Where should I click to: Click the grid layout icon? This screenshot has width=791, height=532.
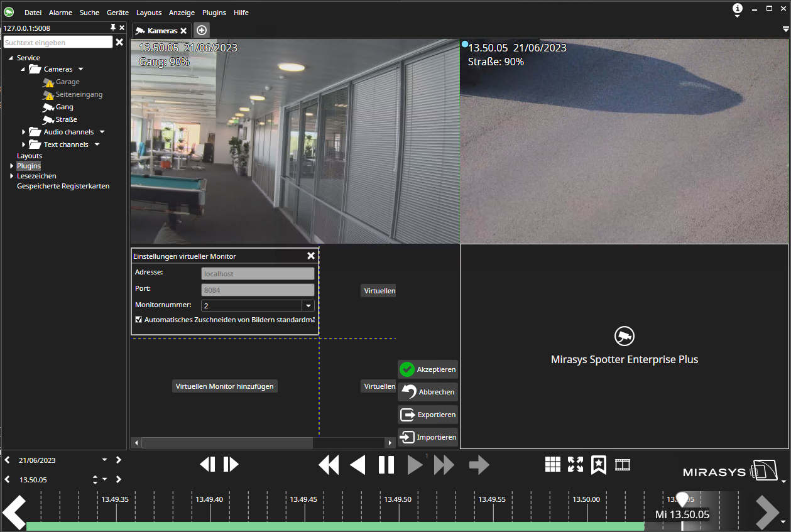tap(552, 464)
